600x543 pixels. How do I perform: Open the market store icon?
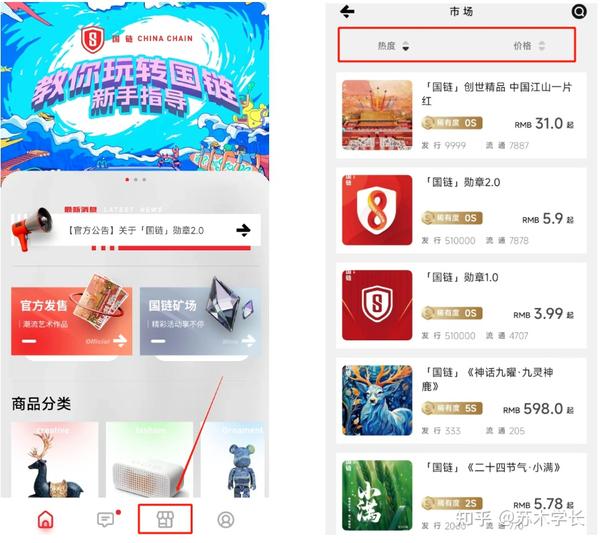click(x=165, y=519)
